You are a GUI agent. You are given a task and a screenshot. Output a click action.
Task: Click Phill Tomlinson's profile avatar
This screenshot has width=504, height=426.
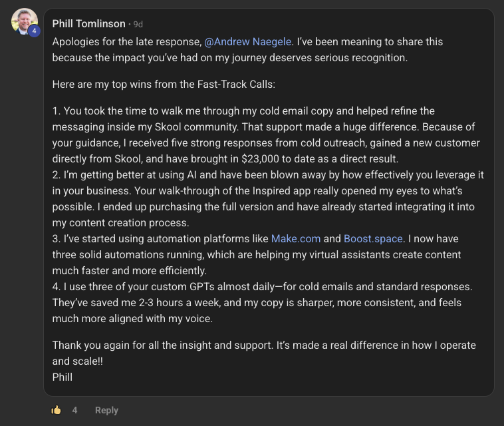(24, 21)
